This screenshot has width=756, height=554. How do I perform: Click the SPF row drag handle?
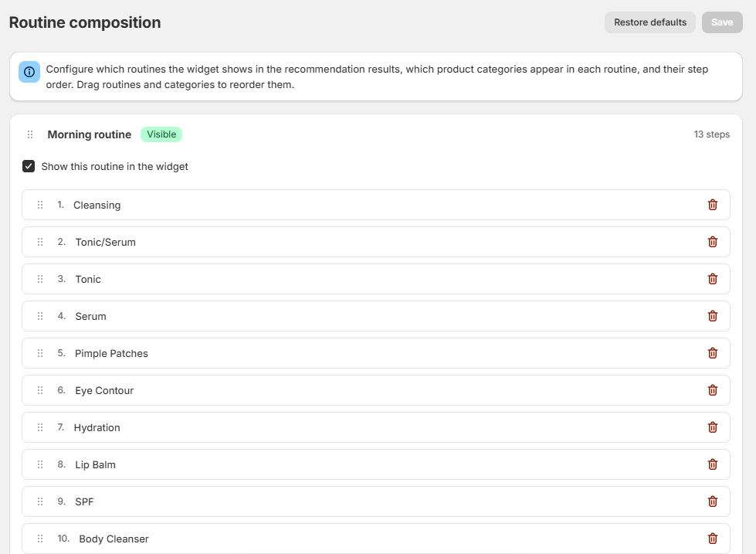40,502
